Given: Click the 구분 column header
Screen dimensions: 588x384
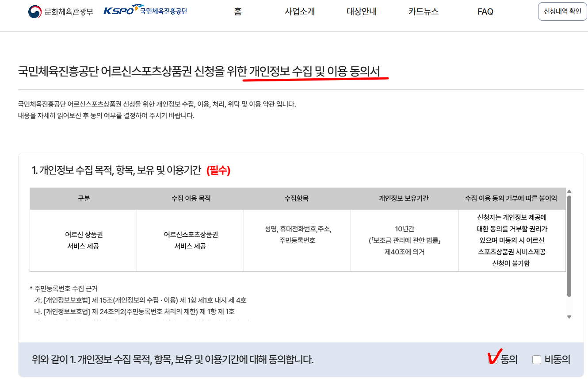Looking at the screenshot, I should coord(84,199).
